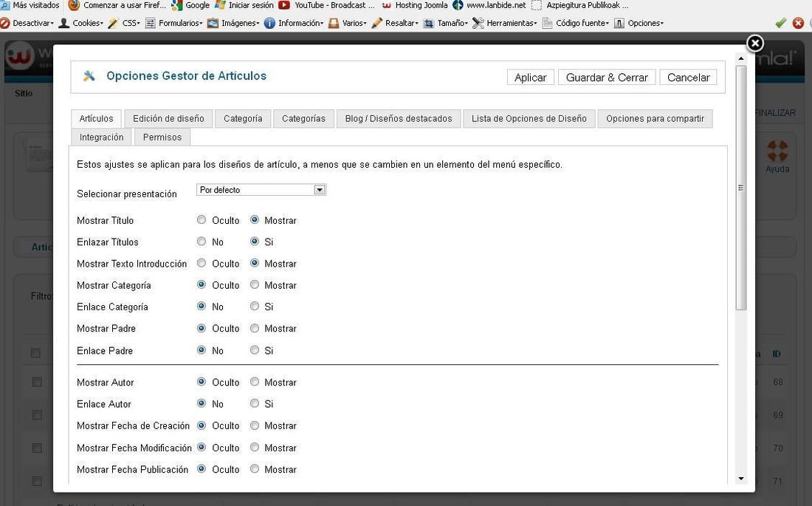Open the Hosting Joomla bookmark

click(414, 5)
